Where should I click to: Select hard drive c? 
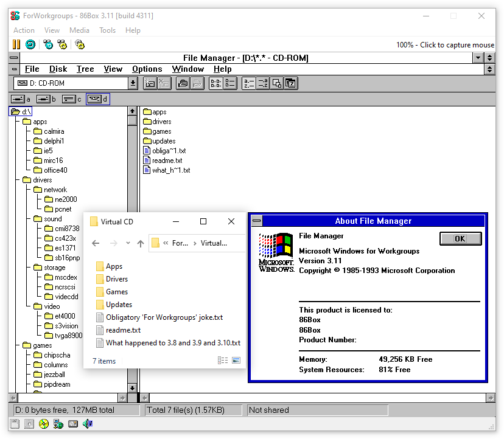[72, 99]
